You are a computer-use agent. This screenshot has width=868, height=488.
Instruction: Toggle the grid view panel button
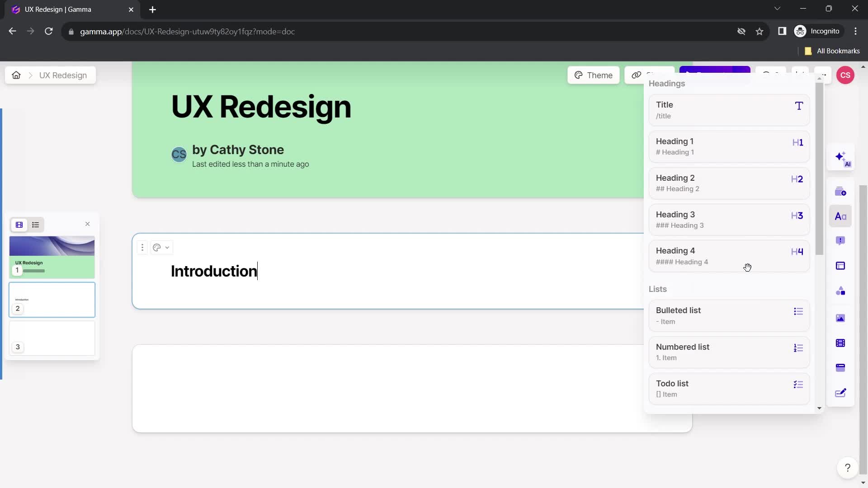19,225
